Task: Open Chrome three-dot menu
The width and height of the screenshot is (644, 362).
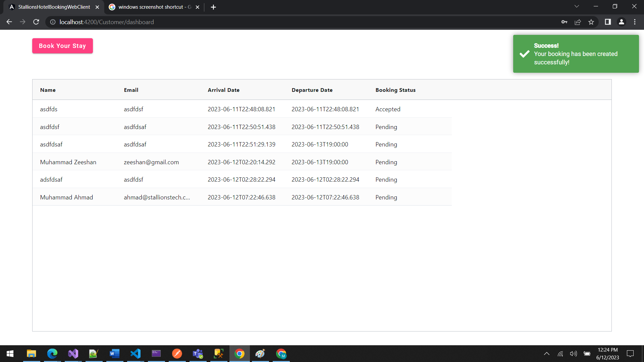Action: click(635, 22)
